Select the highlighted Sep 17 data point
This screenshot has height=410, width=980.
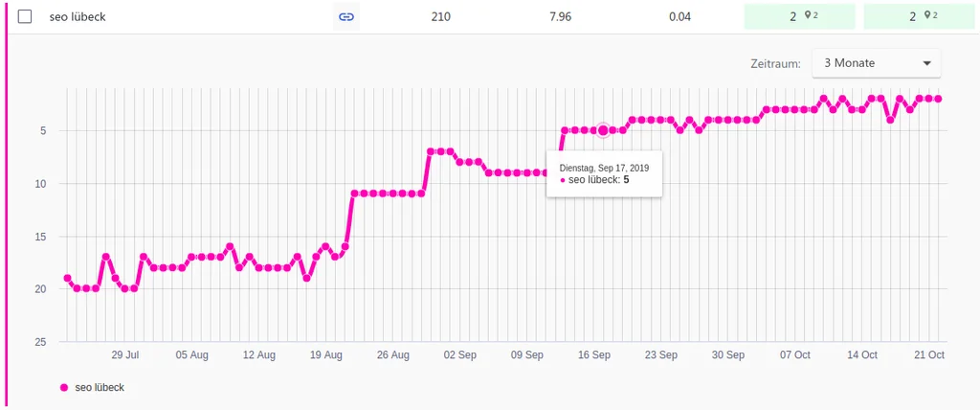point(603,130)
